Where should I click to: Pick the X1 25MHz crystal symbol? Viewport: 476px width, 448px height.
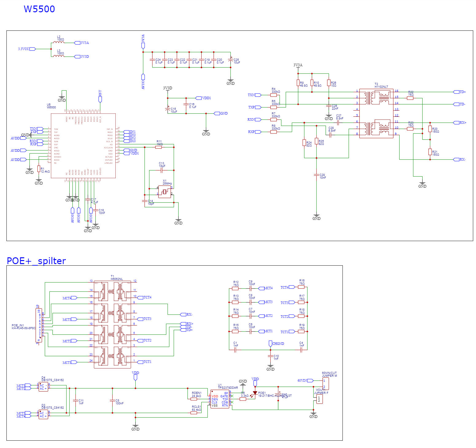(x=165, y=192)
